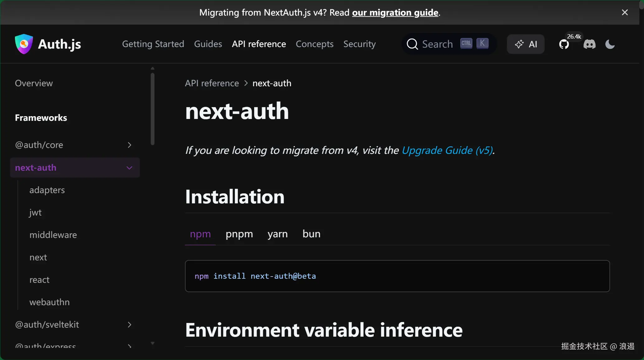Collapse the next-auth sidebar section
Image resolution: width=644 pixels, height=360 pixels.
pos(129,168)
